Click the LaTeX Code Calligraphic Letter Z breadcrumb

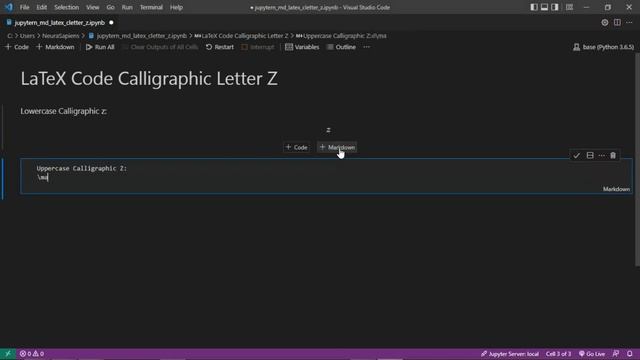241,36
